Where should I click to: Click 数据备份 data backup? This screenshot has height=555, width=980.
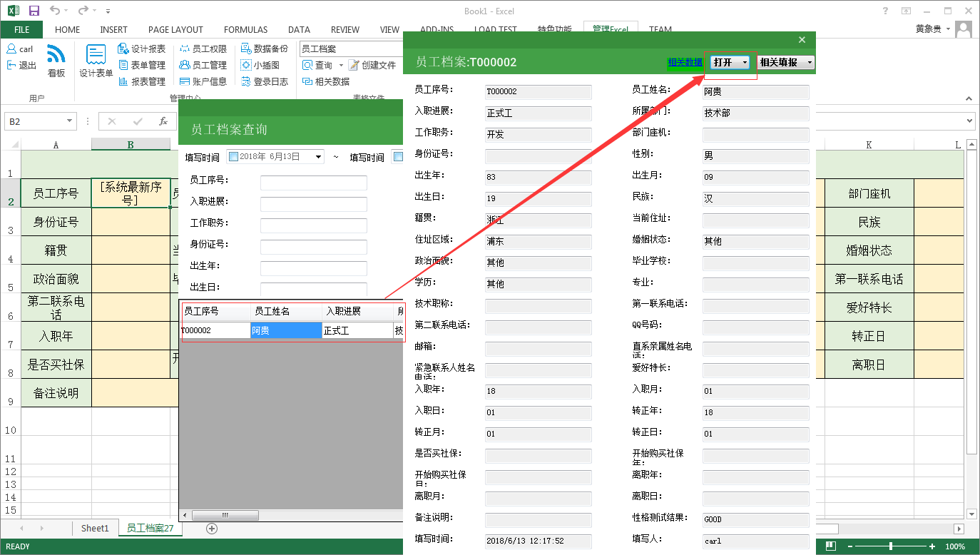[x=265, y=49]
